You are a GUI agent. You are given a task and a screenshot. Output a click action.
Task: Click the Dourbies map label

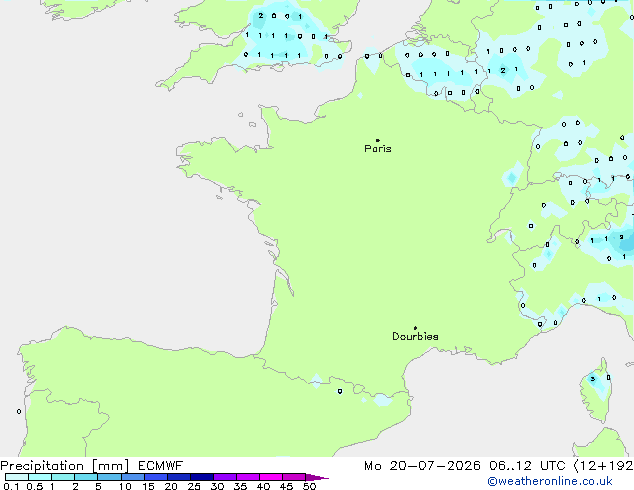pos(415,336)
